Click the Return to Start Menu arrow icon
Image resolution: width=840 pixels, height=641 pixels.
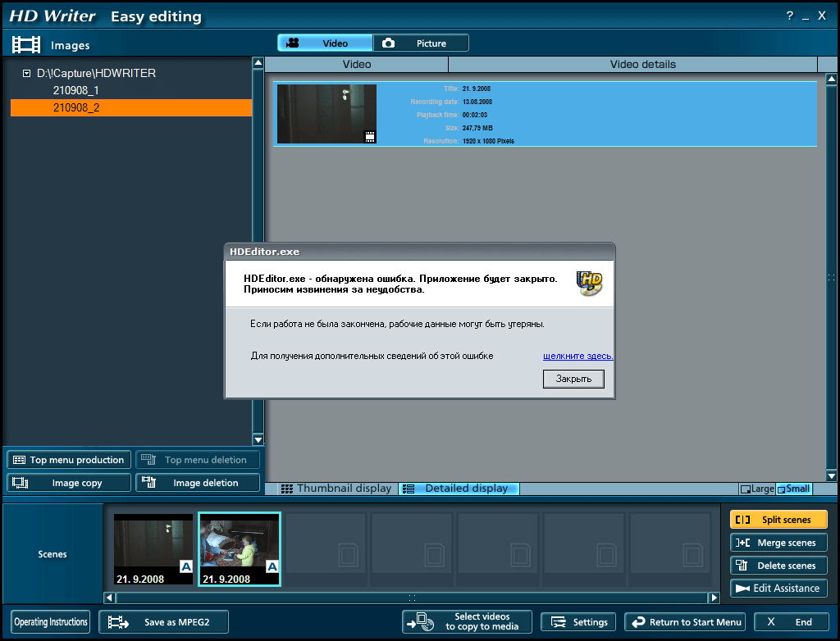(638, 621)
